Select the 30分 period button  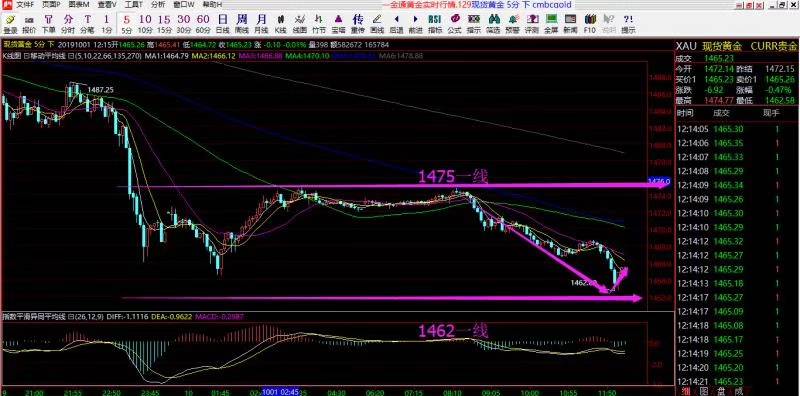pos(184,23)
